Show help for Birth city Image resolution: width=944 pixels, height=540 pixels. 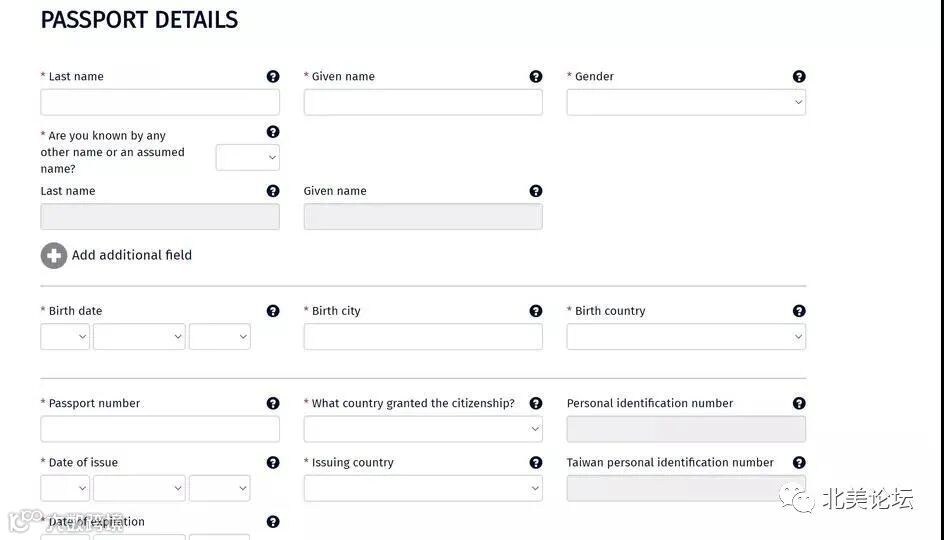point(536,311)
